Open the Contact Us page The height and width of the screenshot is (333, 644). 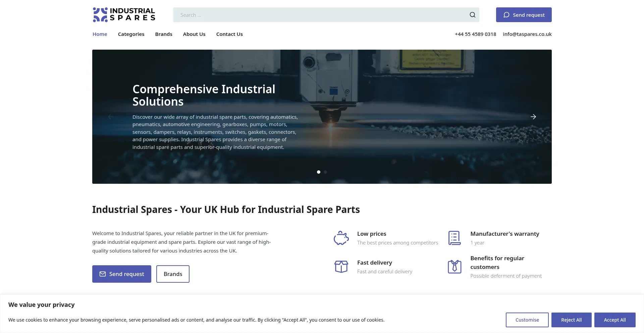pyautogui.click(x=229, y=34)
